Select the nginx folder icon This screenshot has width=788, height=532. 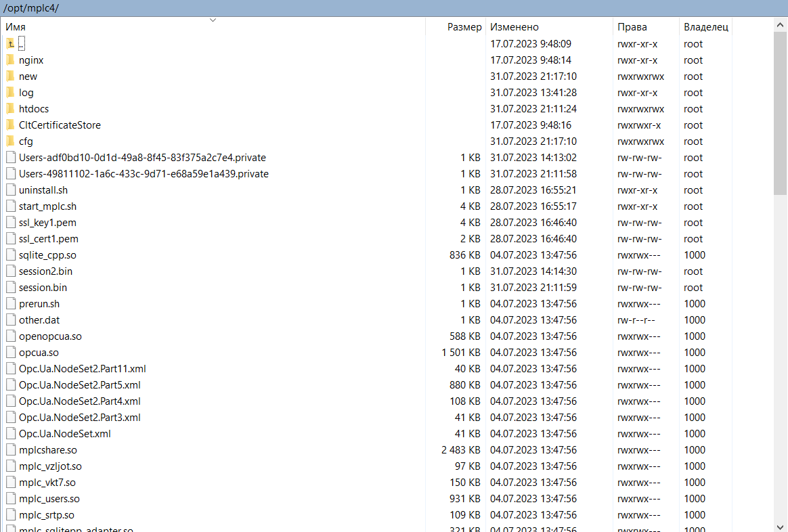point(11,60)
